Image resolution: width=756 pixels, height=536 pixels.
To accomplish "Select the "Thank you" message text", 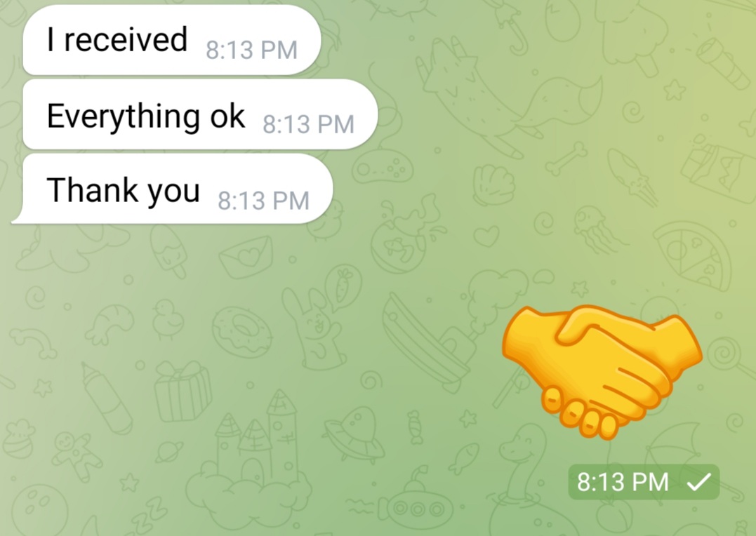I will pos(123,191).
